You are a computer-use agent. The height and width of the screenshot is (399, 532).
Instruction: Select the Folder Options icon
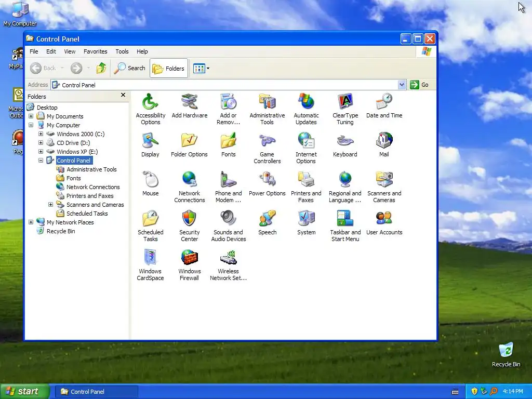click(189, 145)
